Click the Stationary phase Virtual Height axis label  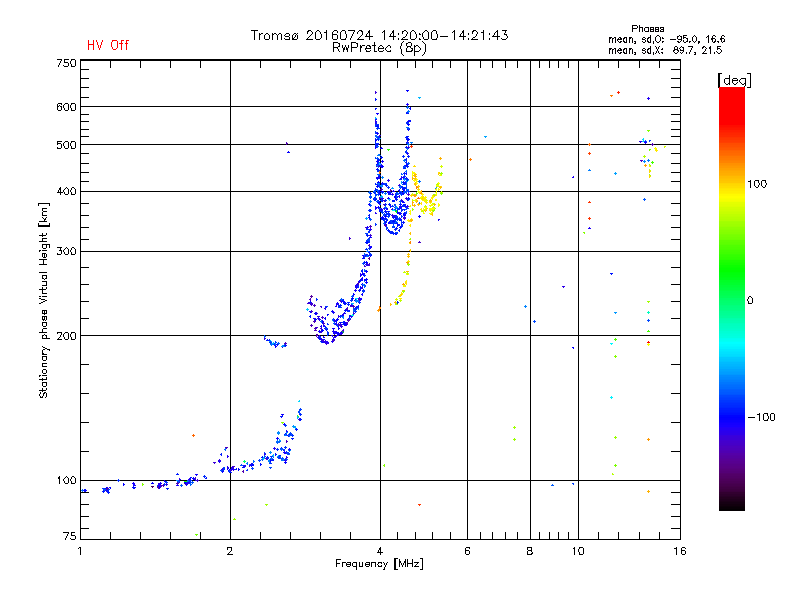44,300
